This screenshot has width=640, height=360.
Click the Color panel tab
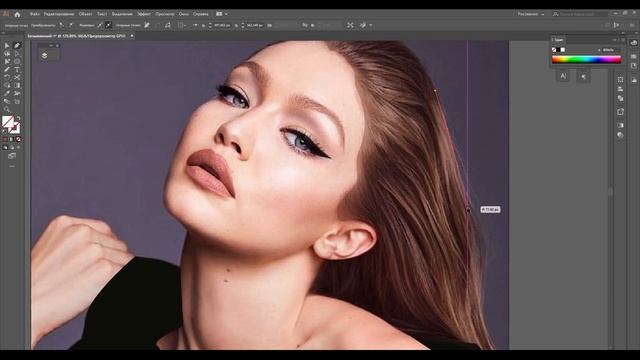[559, 40]
